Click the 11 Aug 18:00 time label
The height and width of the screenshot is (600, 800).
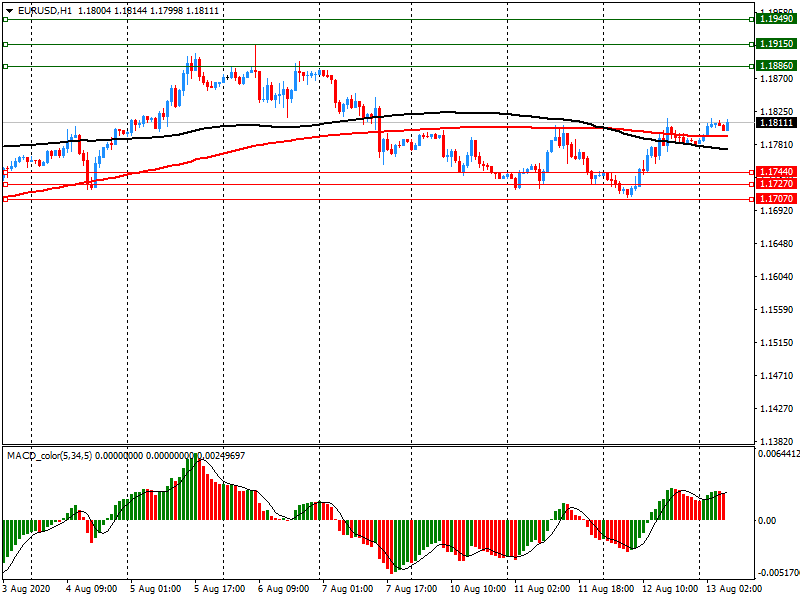point(606,589)
